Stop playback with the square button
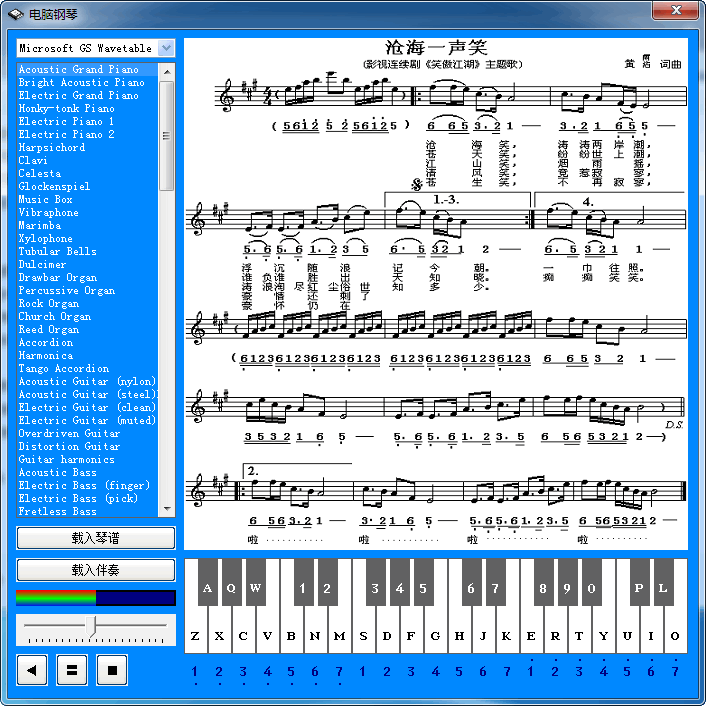The height and width of the screenshot is (706, 706). coord(112,670)
